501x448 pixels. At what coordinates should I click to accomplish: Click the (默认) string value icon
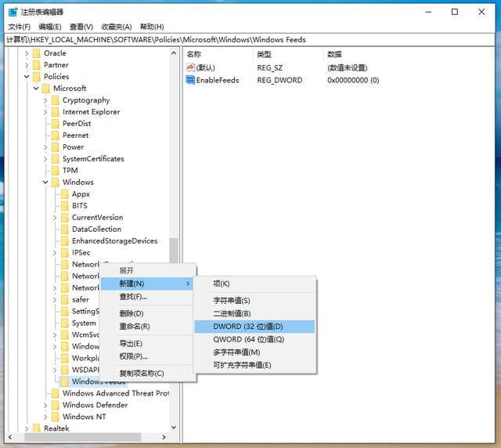(190, 68)
